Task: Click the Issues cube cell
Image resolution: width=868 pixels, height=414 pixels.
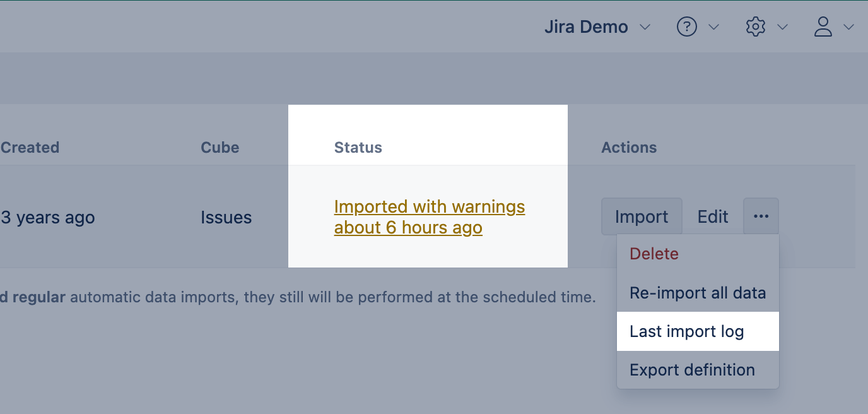Action: [x=226, y=218]
